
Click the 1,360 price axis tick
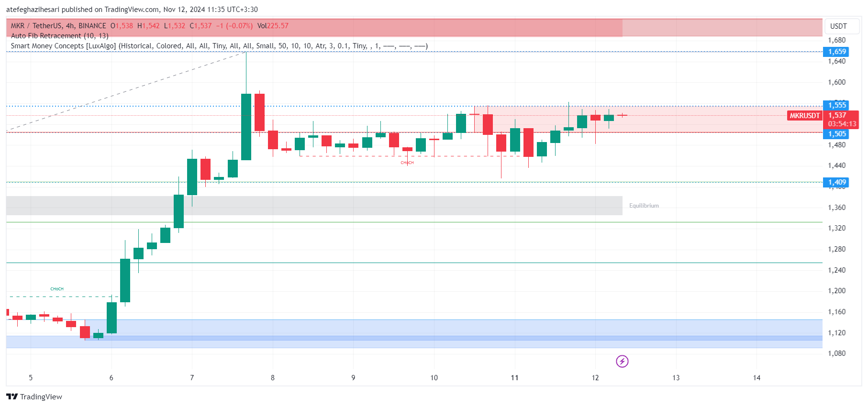click(x=837, y=208)
